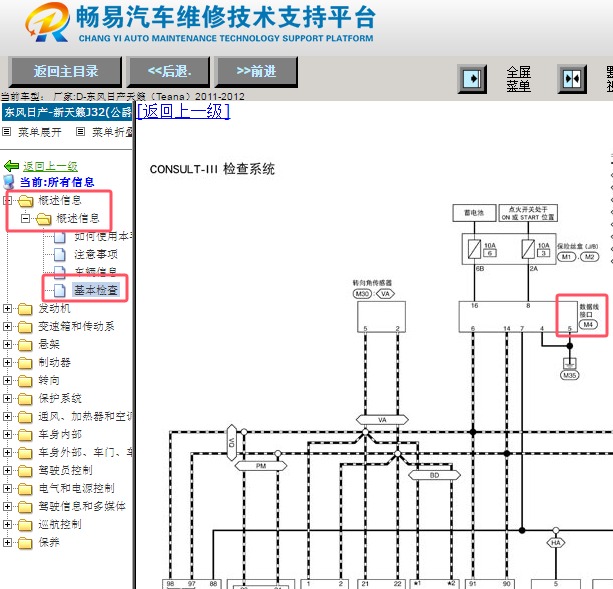Expand the 驾驶信息和多媒体 folder

click(x=7, y=506)
